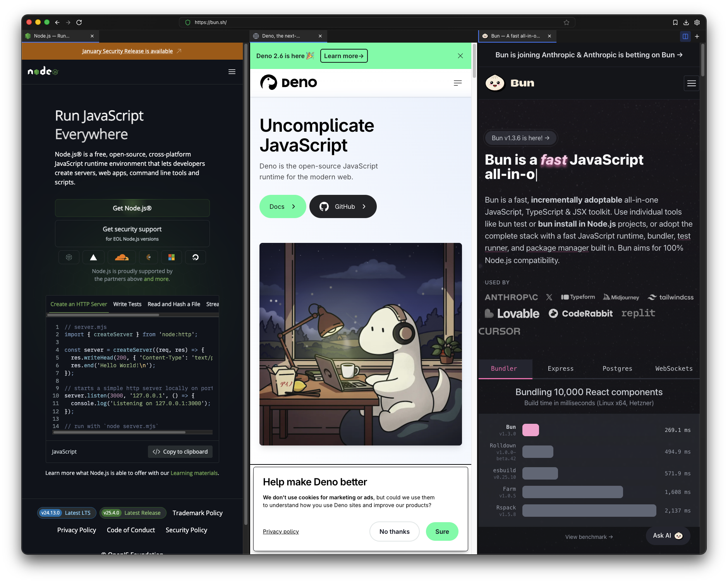Expand the Deno navigation menu
The width and height of the screenshot is (728, 583).
pos(457,83)
